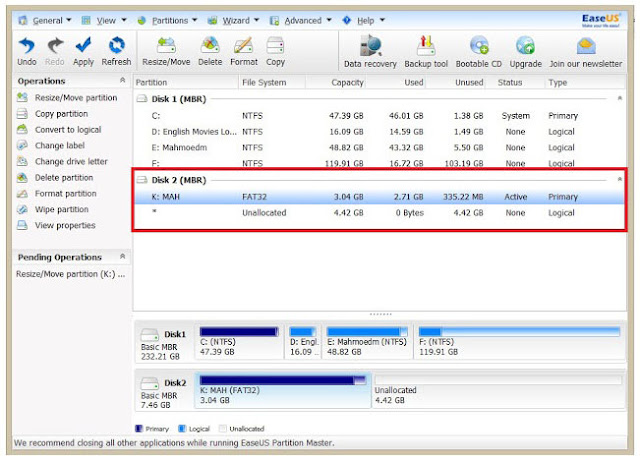Click Join our newsletter icon
Image resolution: width=640 pixels, height=461 pixels.
[x=586, y=46]
